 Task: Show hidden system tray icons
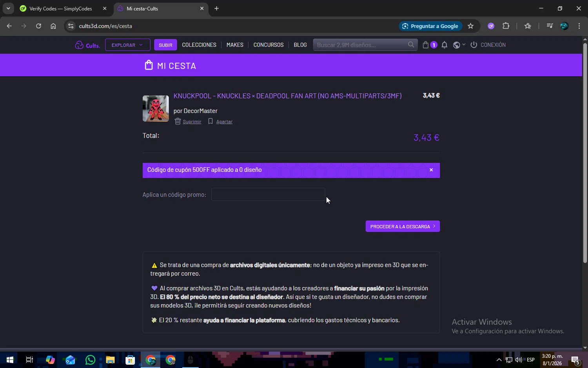499,360
